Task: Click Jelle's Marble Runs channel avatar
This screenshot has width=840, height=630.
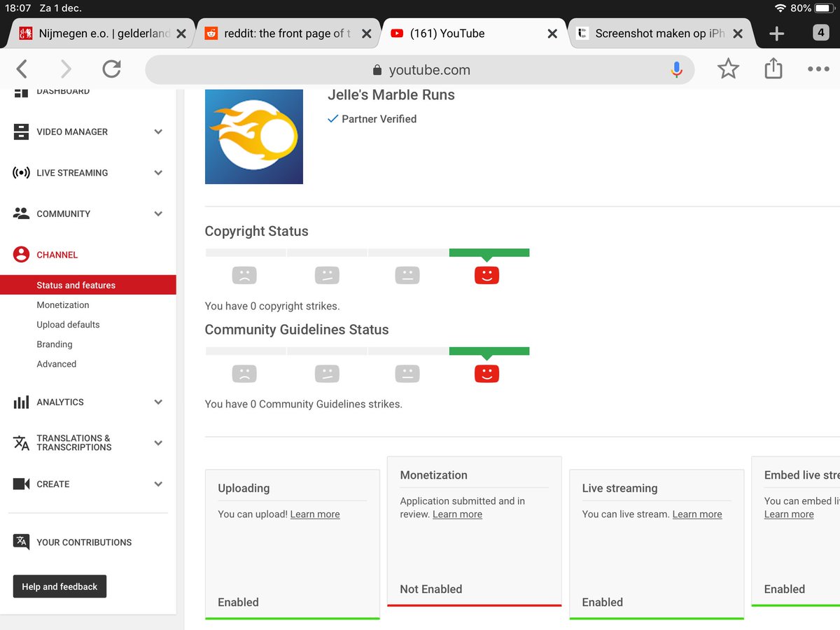Action: (x=254, y=136)
